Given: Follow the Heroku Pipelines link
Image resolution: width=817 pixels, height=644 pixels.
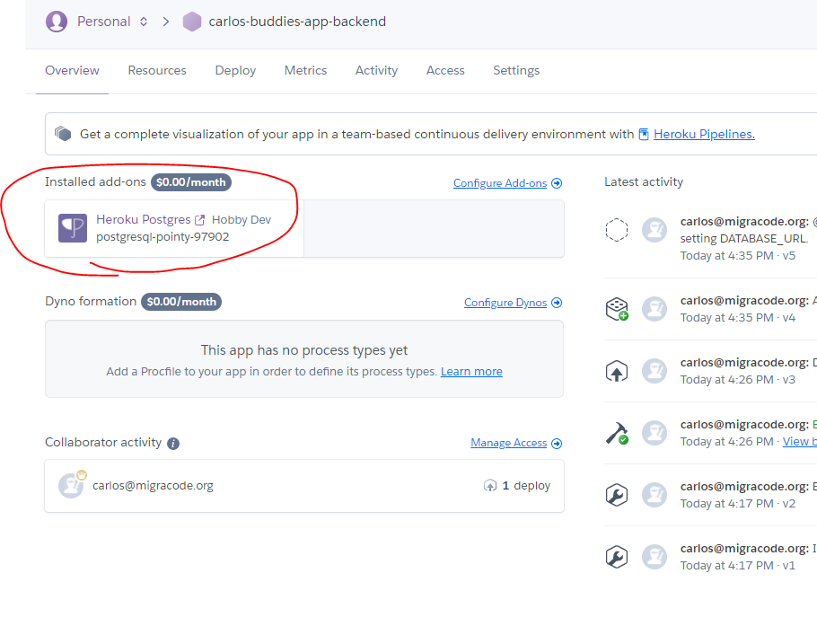Looking at the screenshot, I should click(x=704, y=134).
